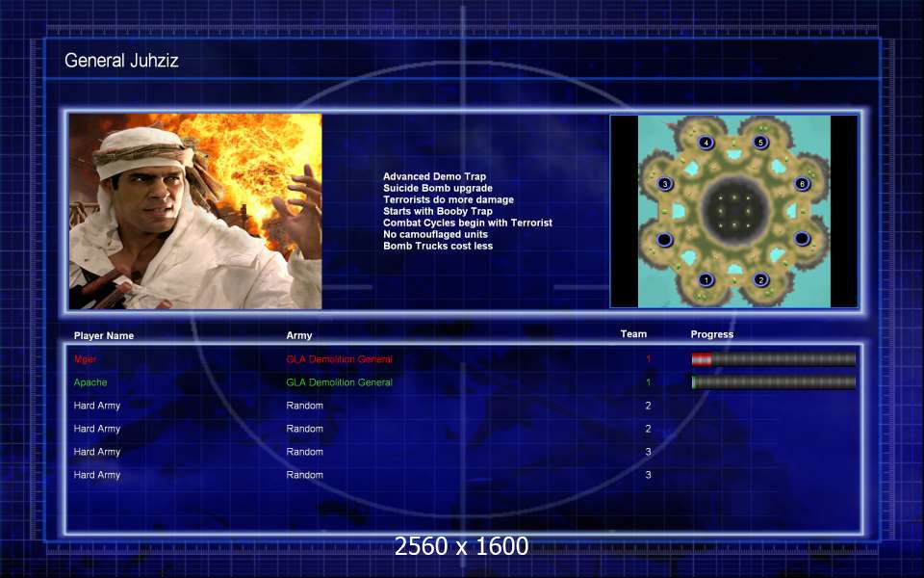Screen dimensions: 924x578
Task: Select the 'Bomb Trucks cost less' line
Action: click(x=438, y=246)
